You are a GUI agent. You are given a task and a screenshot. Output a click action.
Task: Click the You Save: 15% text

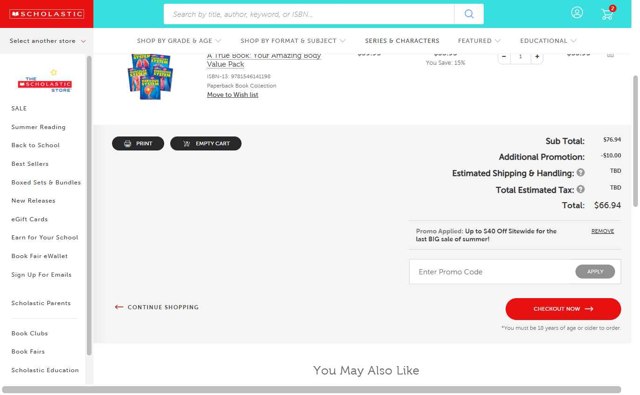(445, 63)
